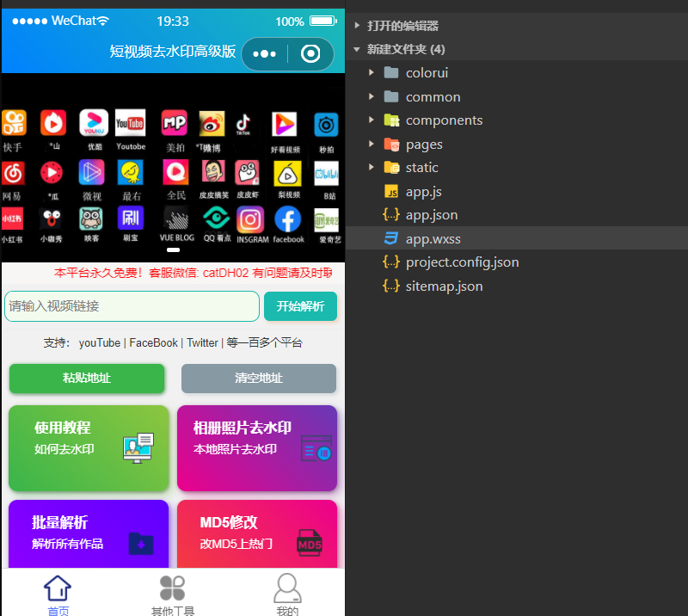
Task: Tap the 最右 yellow face icon
Action: 131,172
